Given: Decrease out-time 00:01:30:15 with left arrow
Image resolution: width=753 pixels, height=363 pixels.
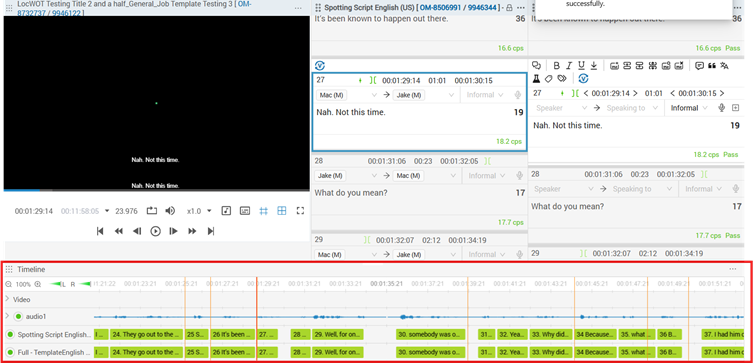Looking at the screenshot, I should click(672, 93).
